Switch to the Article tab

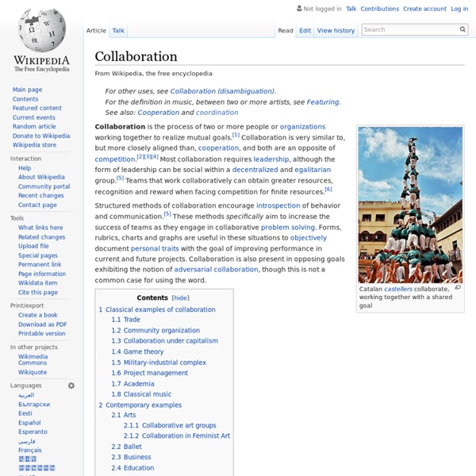96,30
